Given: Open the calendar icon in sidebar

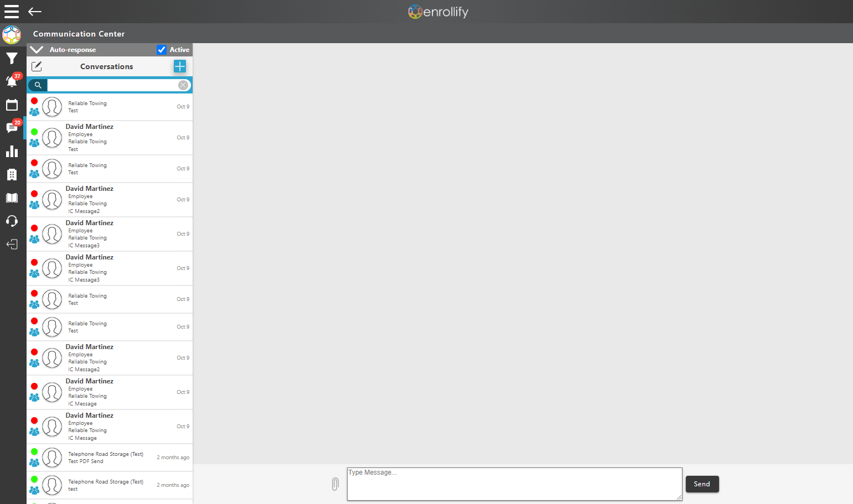Looking at the screenshot, I should 12,105.
